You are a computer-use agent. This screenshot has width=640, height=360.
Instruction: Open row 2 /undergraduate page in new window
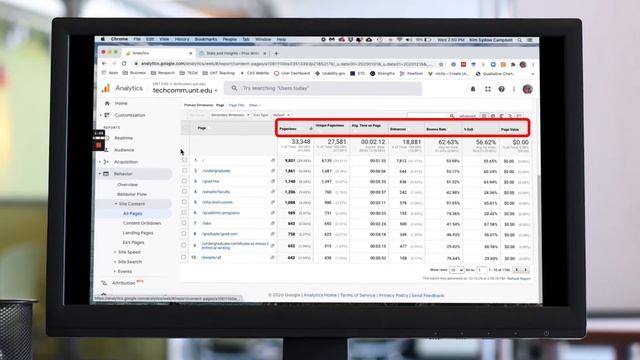pos(273,171)
